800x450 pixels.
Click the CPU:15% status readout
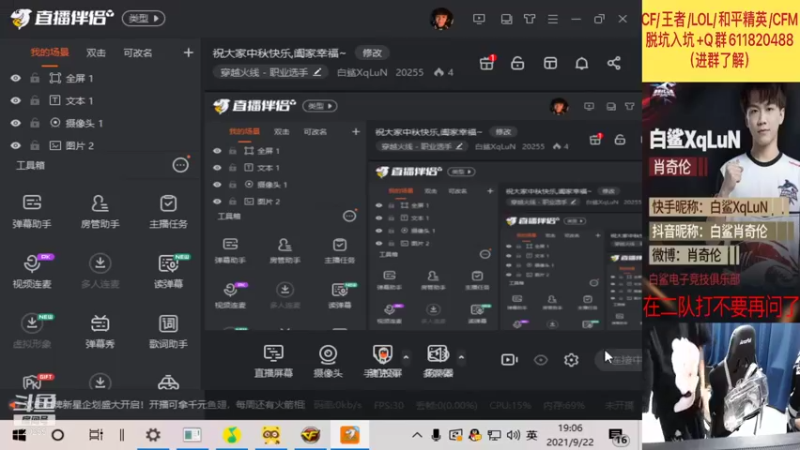tap(510, 405)
